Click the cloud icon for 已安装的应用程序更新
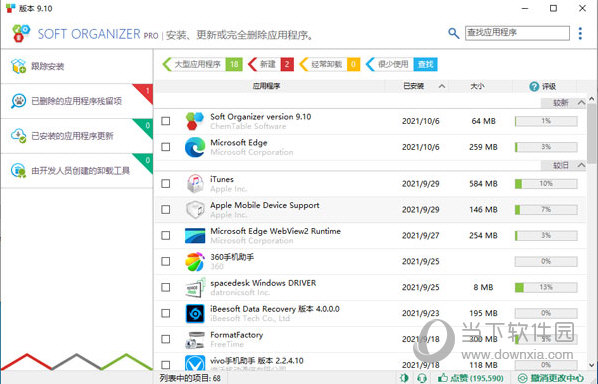598x384 pixels. (18, 136)
